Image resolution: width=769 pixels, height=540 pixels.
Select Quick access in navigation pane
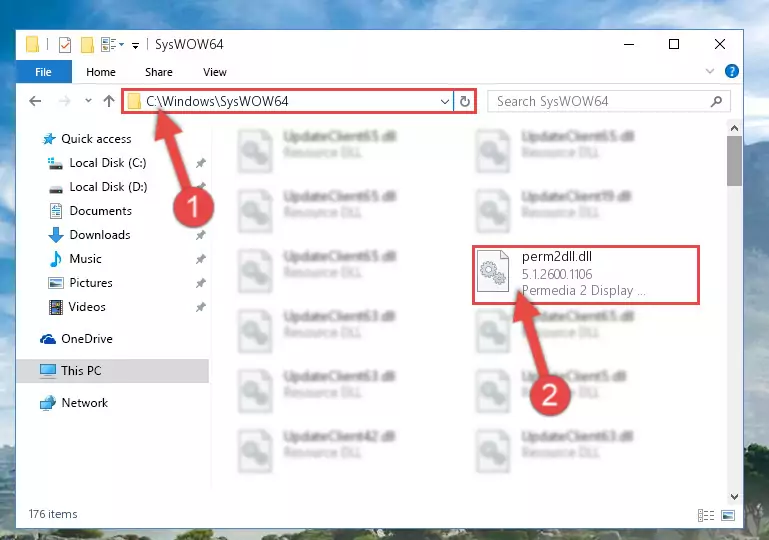coord(96,139)
